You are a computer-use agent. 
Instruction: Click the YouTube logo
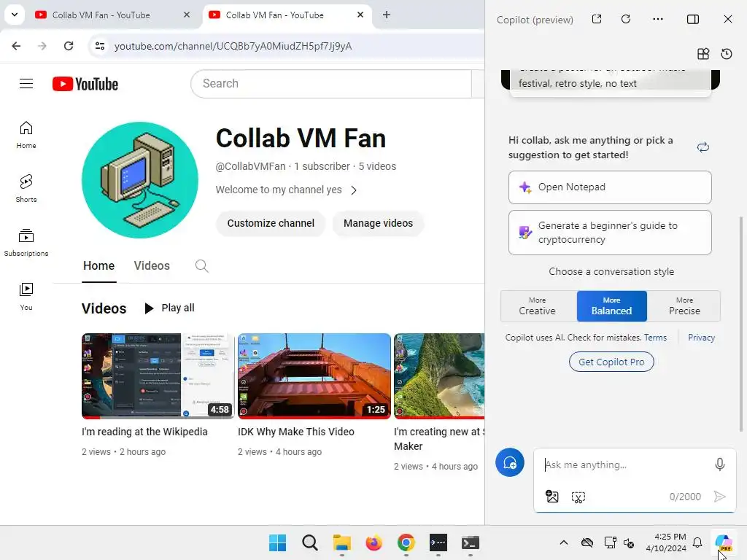coord(85,84)
